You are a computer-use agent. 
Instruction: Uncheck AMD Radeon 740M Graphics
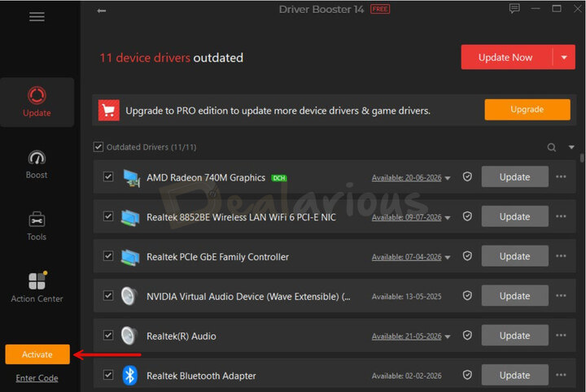point(108,176)
